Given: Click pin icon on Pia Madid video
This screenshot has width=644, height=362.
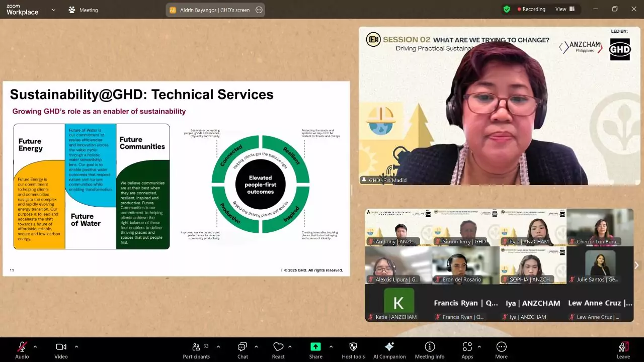Looking at the screenshot, I should point(364,180).
